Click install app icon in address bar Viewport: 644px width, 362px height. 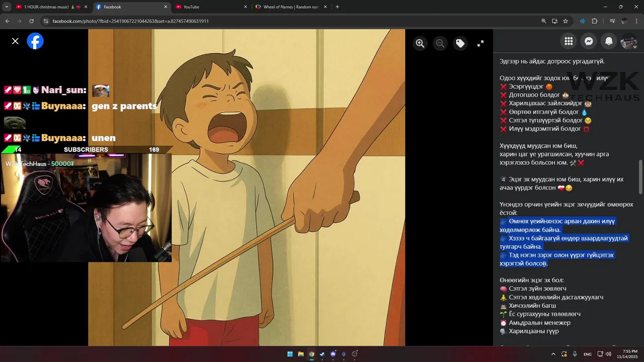pyautogui.click(x=554, y=21)
